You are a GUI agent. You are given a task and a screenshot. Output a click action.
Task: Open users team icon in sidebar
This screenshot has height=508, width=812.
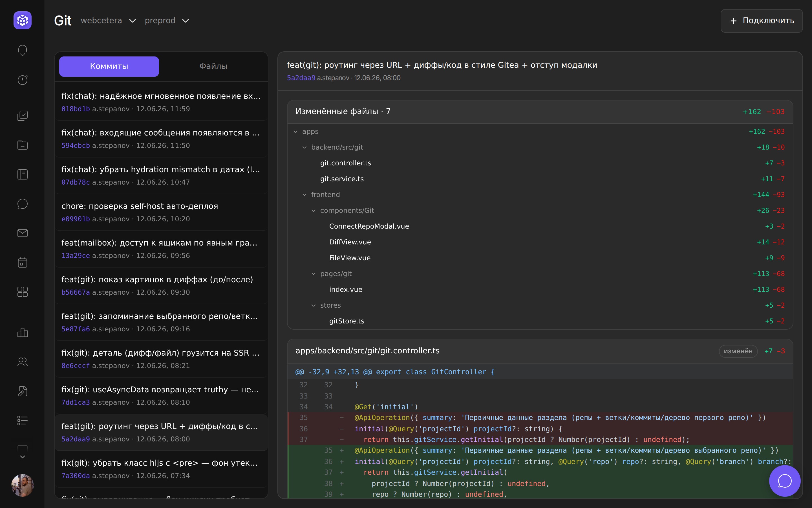point(23,362)
